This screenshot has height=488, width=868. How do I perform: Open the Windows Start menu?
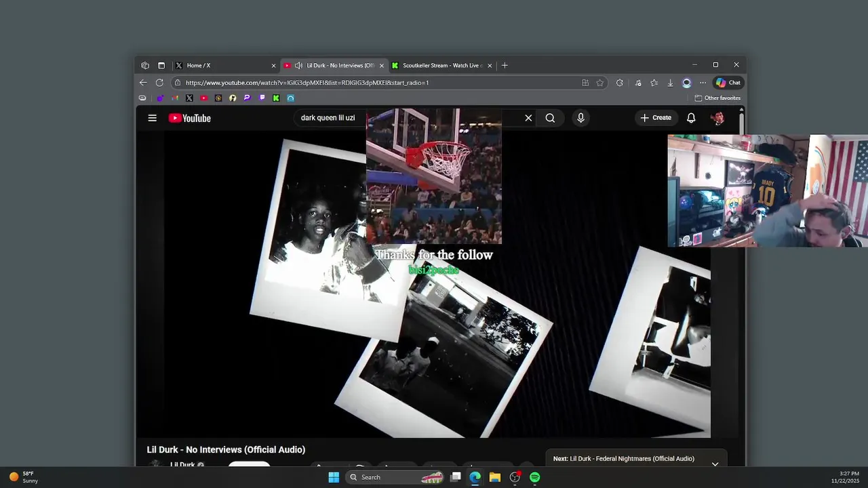334,477
